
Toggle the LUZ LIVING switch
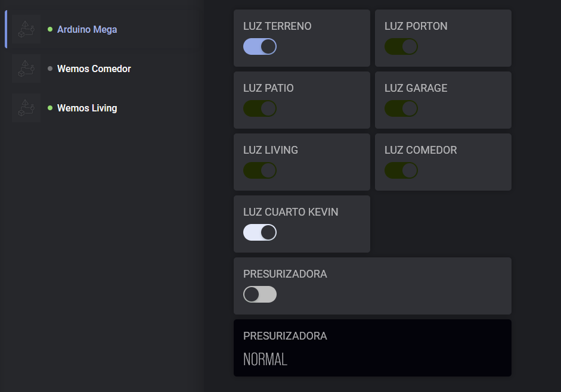pyautogui.click(x=260, y=170)
